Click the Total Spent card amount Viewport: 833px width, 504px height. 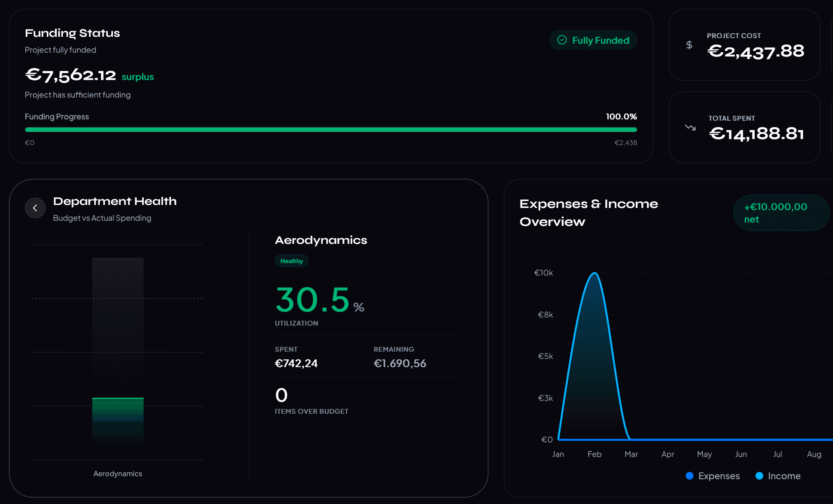point(756,134)
